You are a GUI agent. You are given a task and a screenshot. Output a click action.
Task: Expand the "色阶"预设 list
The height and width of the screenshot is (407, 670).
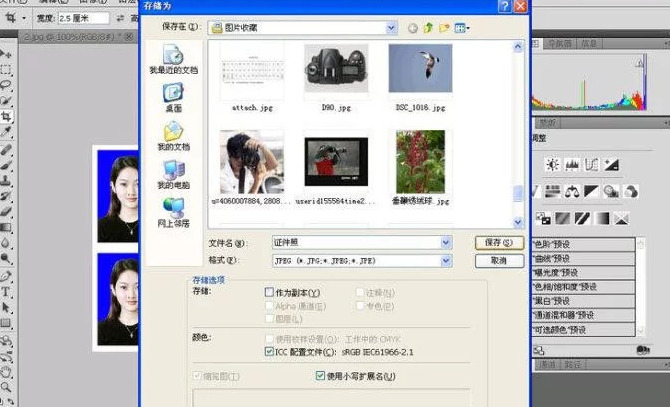584,244
